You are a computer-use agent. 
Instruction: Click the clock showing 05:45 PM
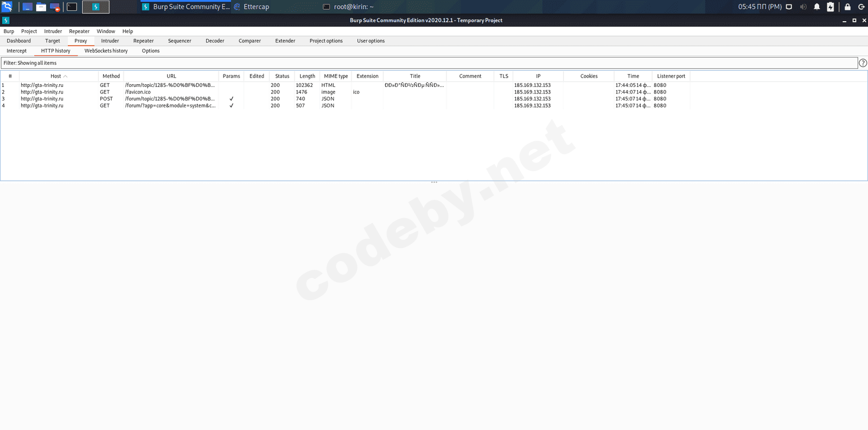[x=759, y=7]
